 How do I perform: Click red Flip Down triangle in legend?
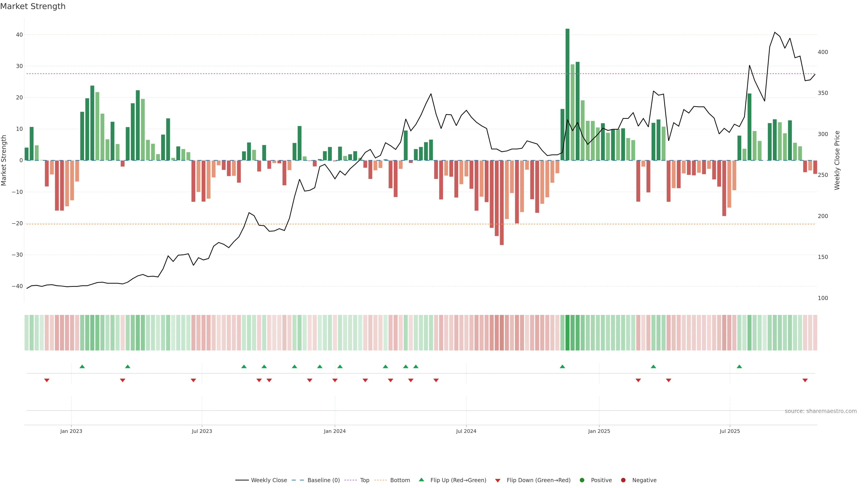(x=497, y=480)
